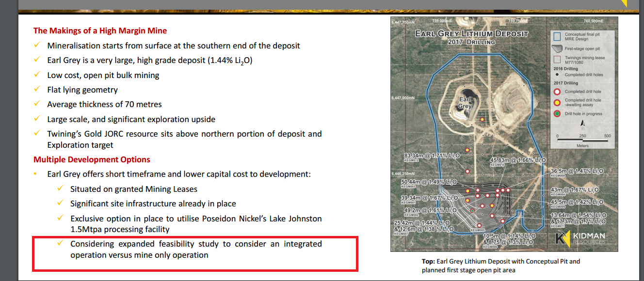The height and width of the screenshot is (281, 644).
Task: Click 'Average thickness of 70 metres'
Action: [x=104, y=104]
